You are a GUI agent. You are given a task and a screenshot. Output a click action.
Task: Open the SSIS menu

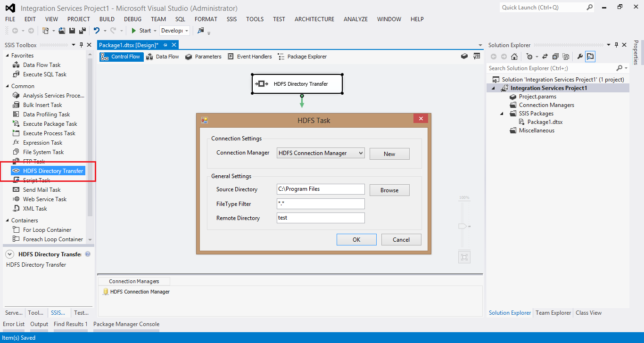[x=231, y=19]
